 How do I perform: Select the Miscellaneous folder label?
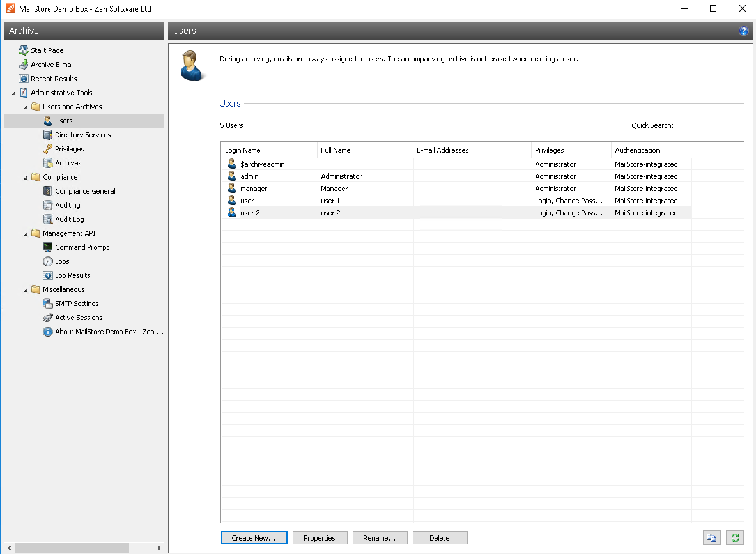(64, 289)
